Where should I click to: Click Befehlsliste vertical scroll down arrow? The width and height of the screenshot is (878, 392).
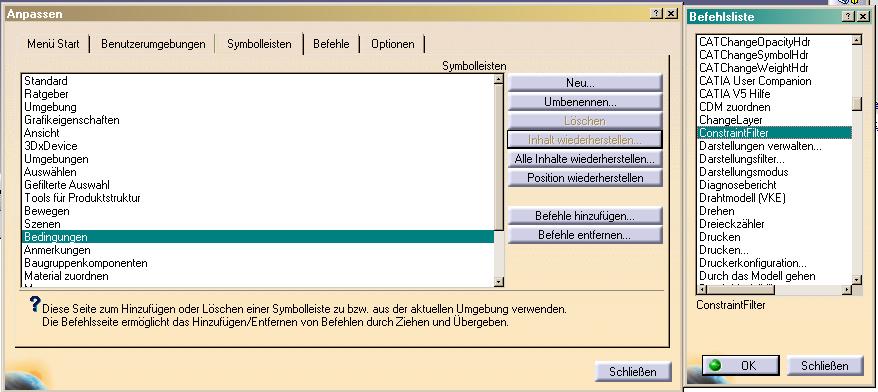click(857, 279)
